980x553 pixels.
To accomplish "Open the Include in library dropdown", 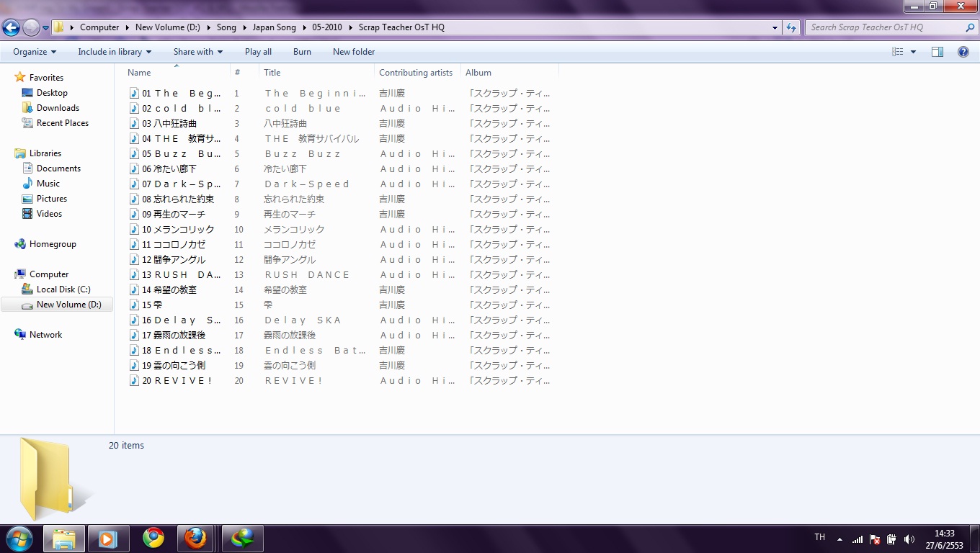I will coord(115,52).
